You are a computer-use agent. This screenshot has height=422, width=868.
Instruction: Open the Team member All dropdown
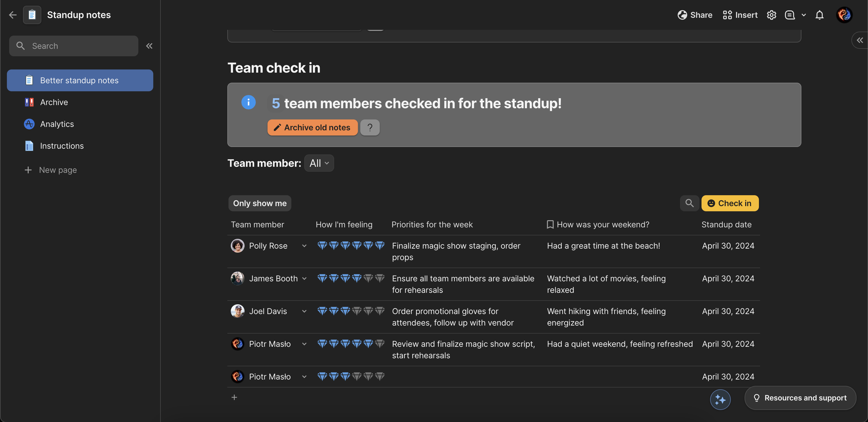click(319, 163)
